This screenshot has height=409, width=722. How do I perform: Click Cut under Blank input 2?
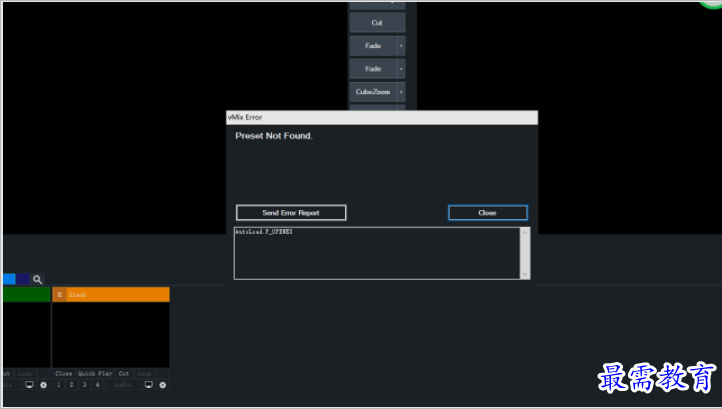pyautogui.click(x=124, y=374)
